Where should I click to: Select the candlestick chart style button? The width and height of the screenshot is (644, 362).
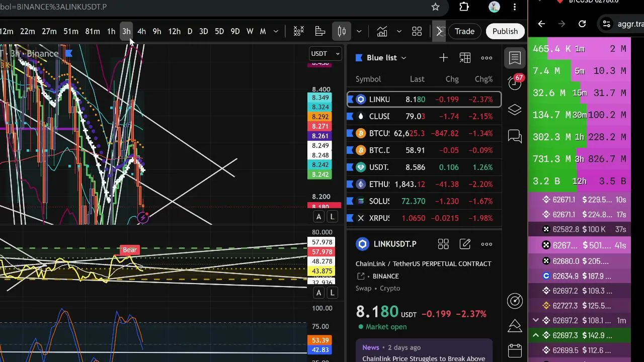tap(342, 32)
